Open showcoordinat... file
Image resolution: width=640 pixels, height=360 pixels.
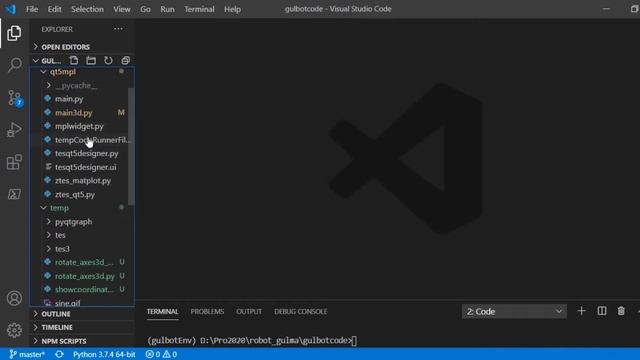pyautogui.click(x=82, y=289)
